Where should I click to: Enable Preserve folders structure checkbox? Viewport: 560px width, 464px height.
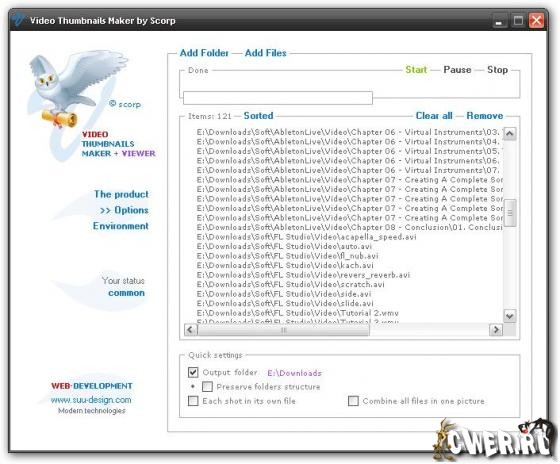208,386
